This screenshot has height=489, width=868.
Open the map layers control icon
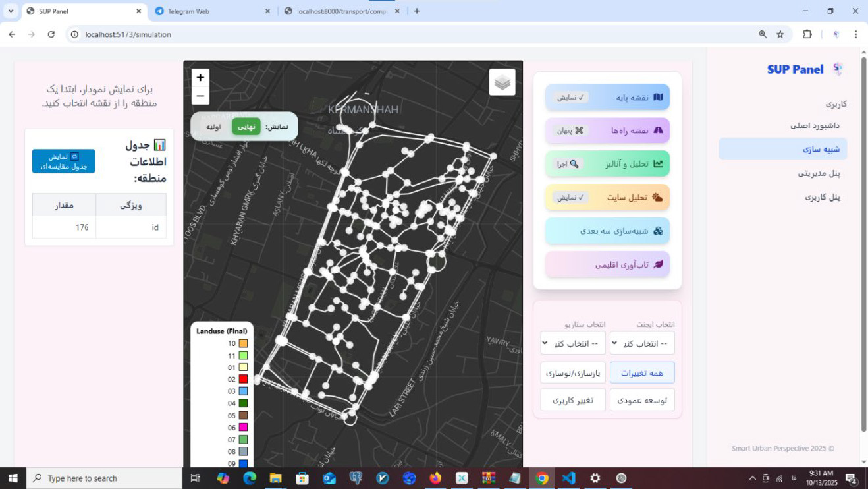(502, 82)
